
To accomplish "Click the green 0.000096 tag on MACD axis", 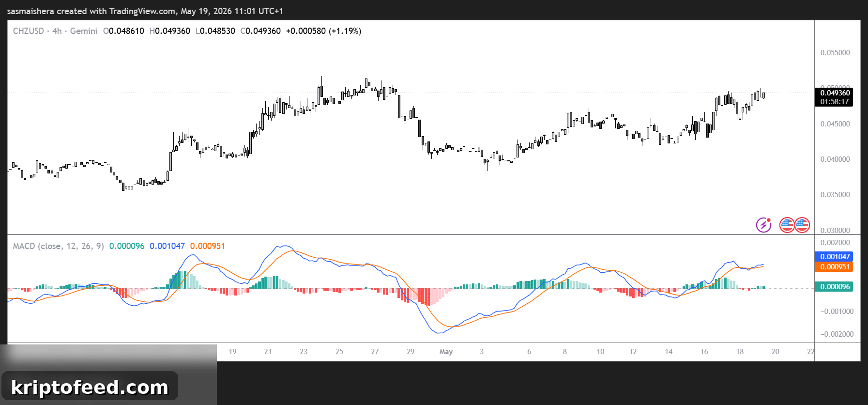I will coord(834,287).
